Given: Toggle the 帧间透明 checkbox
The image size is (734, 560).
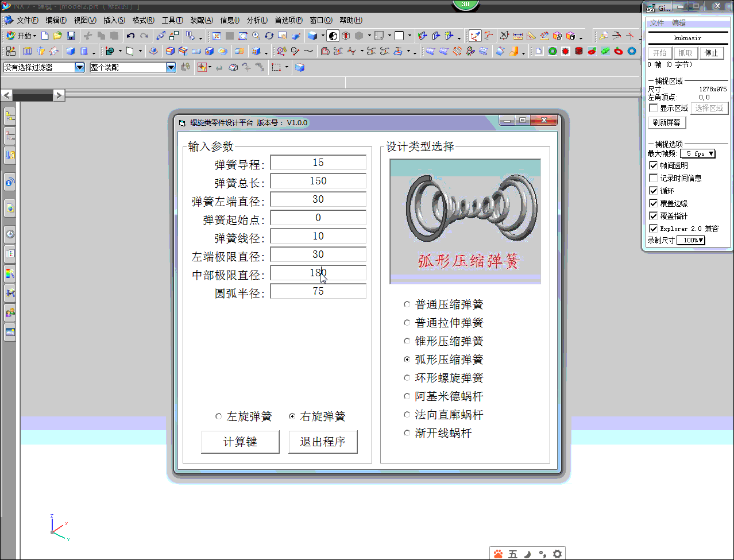Looking at the screenshot, I should tap(653, 165).
